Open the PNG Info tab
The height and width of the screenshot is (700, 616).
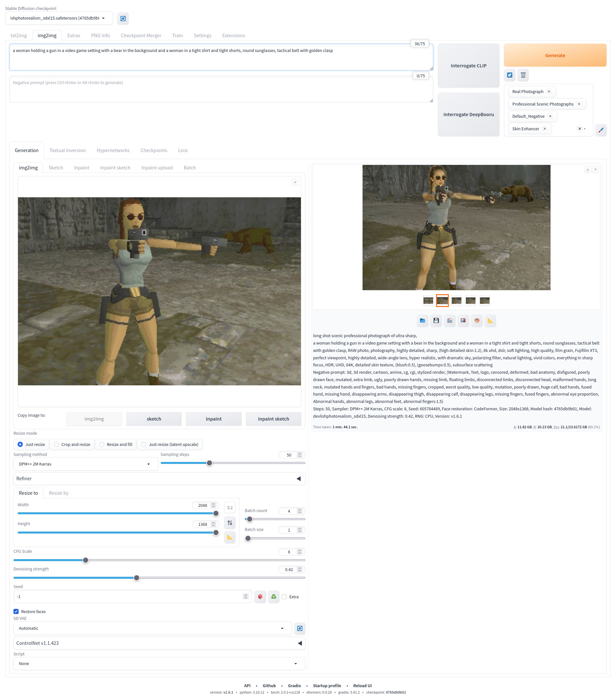pyautogui.click(x=100, y=36)
